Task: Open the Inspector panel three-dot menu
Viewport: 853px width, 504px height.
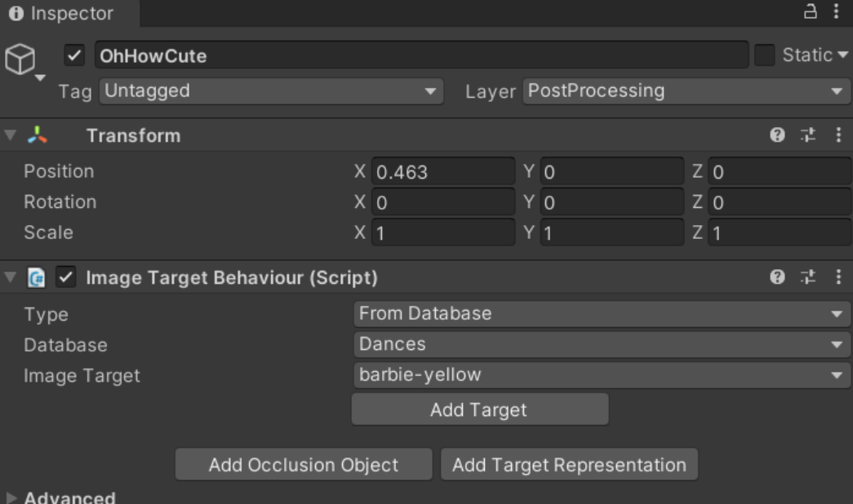Action: click(x=836, y=12)
